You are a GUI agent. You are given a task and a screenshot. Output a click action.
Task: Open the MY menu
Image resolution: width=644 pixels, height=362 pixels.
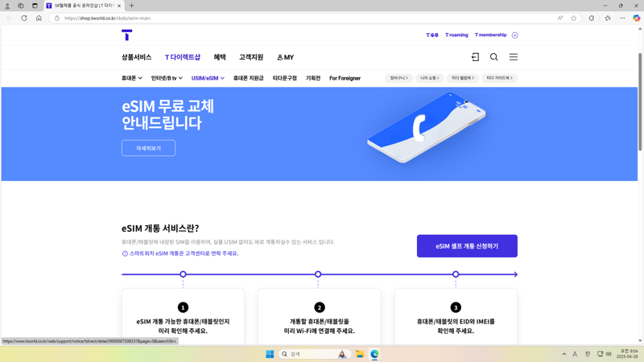click(x=286, y=57)
